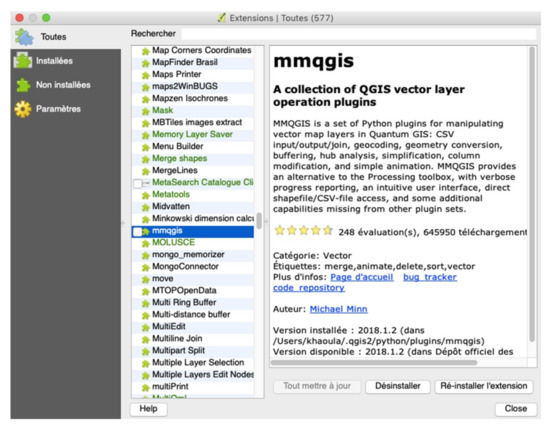Select the multiPrint plugin row
This screenshot has height=426, width=550.
[193, 387]
